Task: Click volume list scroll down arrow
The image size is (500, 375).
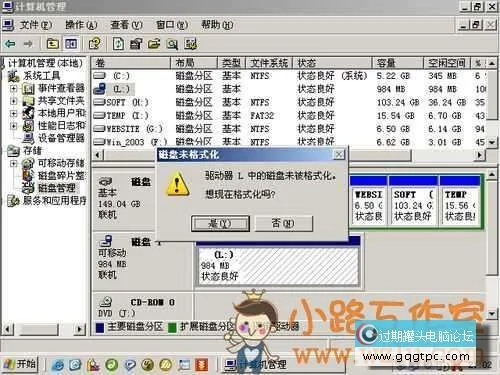Action: [x=492, y=142]
